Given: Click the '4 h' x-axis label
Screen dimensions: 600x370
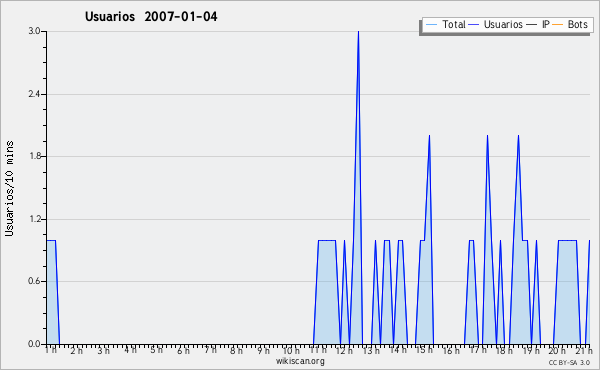Looking at the screenshot, I should pos(130,350).
